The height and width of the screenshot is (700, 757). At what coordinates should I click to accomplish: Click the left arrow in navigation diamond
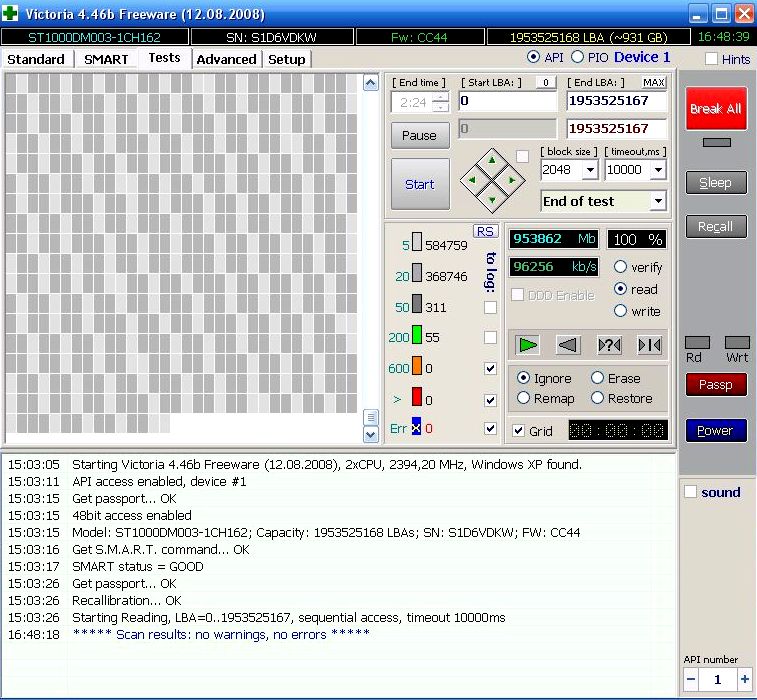pyautogui.click(x=472, y=180)
